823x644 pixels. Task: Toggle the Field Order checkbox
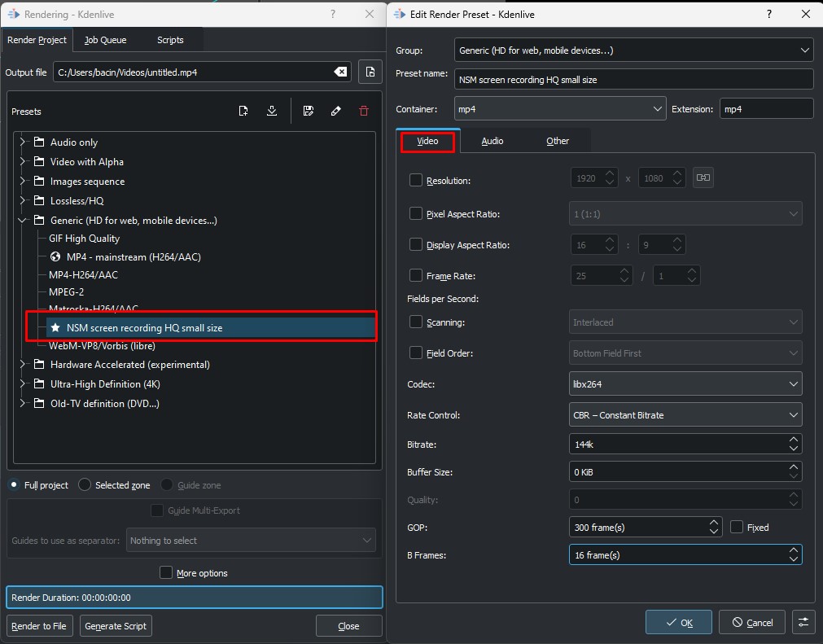tap(416, 353)
